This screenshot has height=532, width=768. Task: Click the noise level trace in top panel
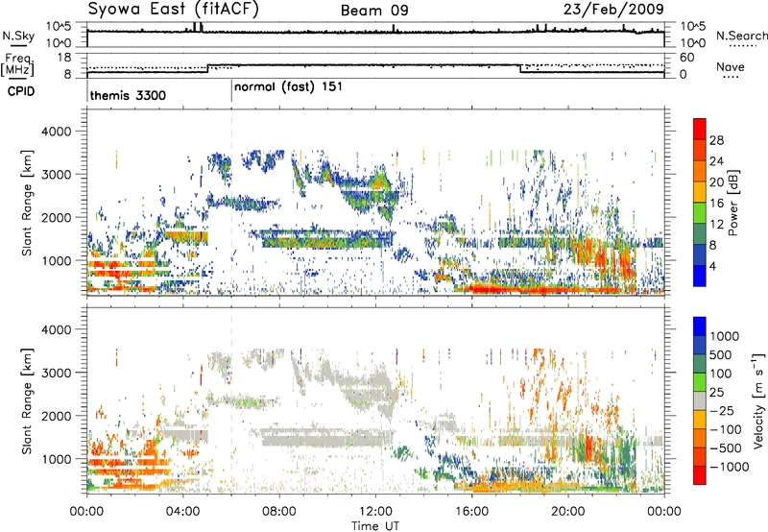[375, 32]
